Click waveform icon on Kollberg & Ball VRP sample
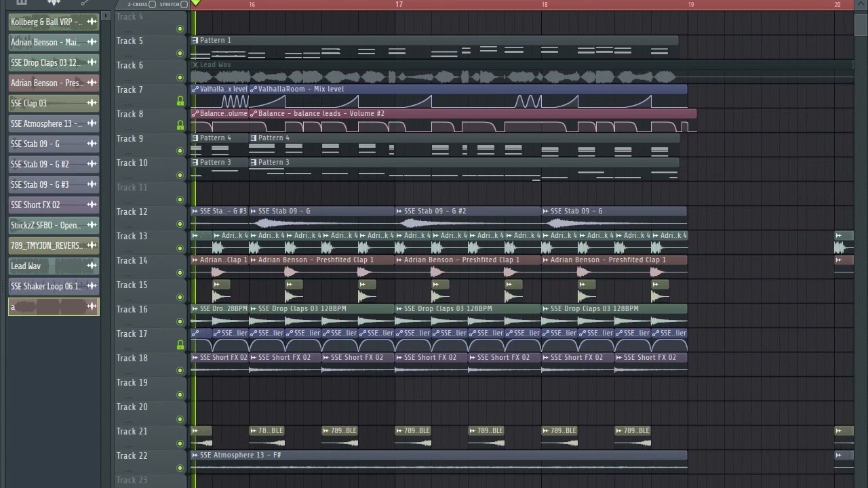868x488 pixels. 92,22
